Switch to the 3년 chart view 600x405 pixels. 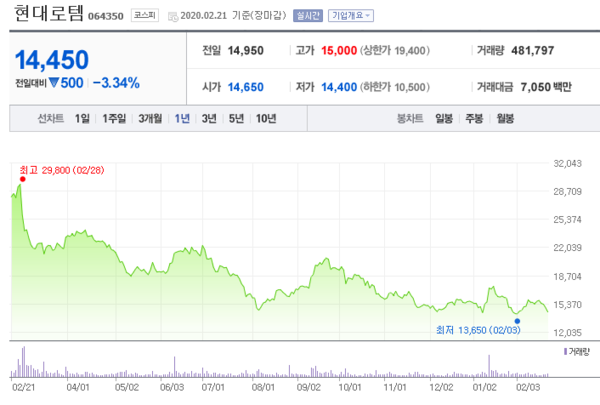tap(209, 118)
